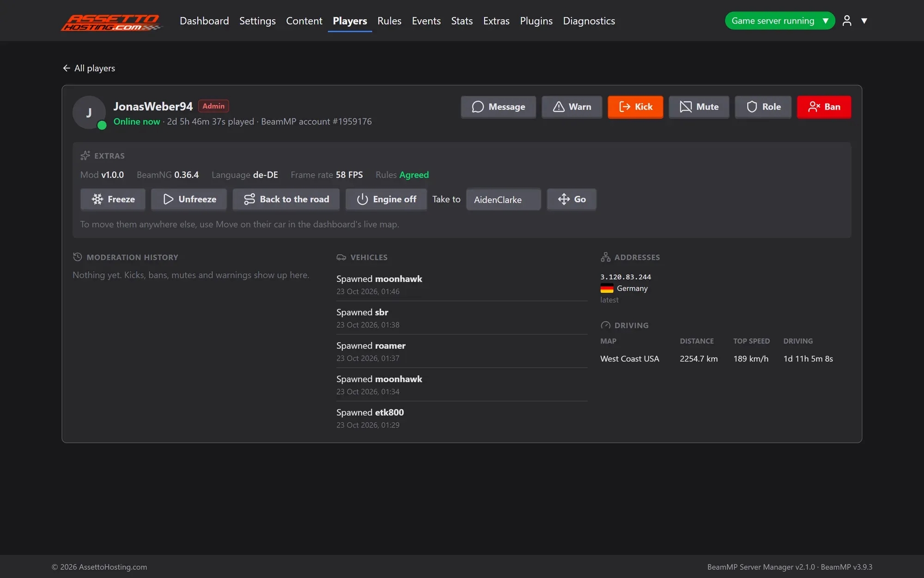Click the Admin role badge
The width and height of the screenshot is (924, 578).
pyautogui.click(x=213, y=106)
